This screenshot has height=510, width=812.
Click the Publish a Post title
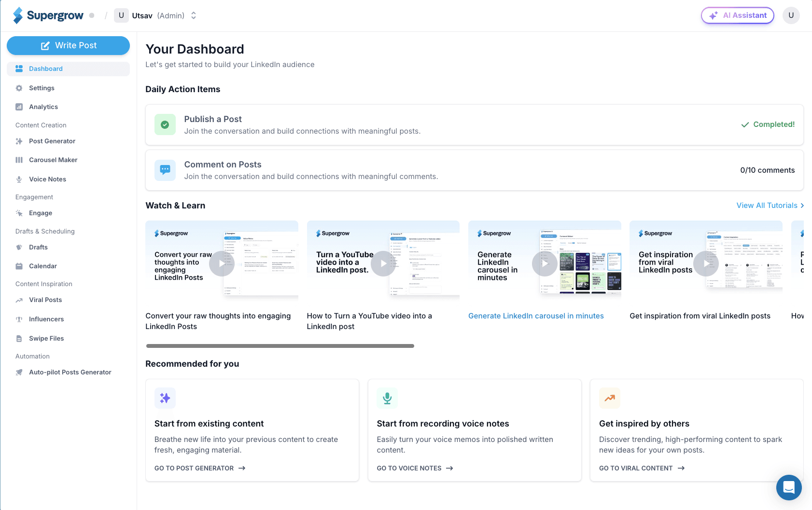click(213, 119)
